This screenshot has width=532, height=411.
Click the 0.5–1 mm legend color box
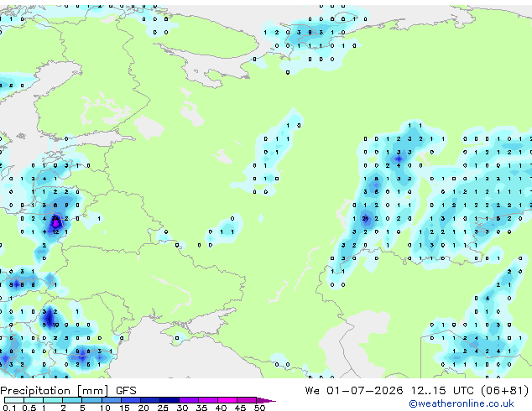[34, 400]
